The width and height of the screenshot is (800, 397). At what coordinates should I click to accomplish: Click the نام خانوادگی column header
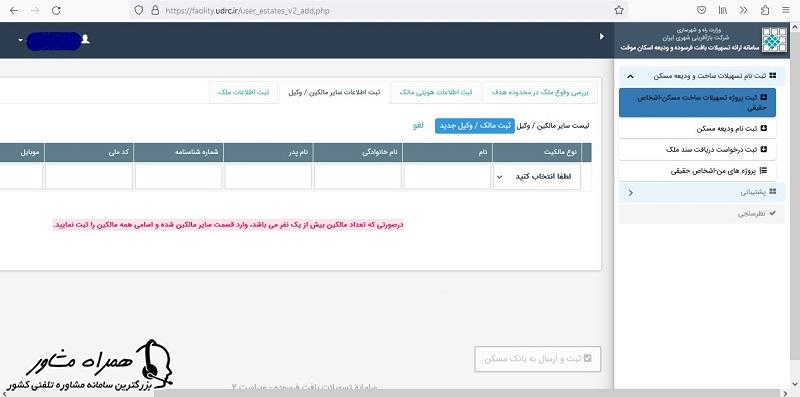coord(358,153)
